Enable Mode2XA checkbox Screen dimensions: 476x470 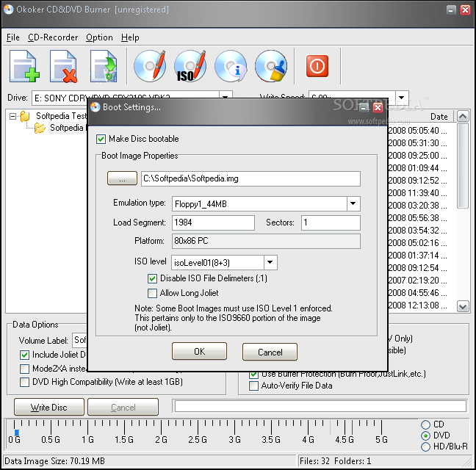24,369
